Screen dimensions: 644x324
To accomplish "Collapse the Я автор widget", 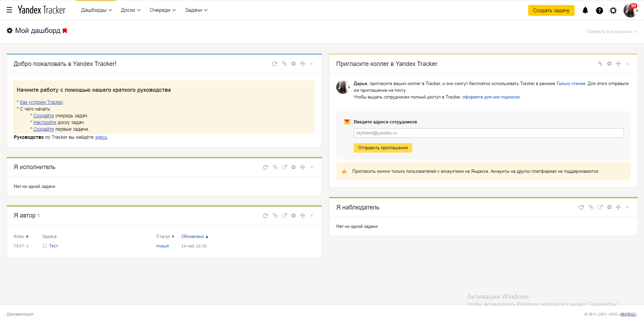I will pos(312,216).
